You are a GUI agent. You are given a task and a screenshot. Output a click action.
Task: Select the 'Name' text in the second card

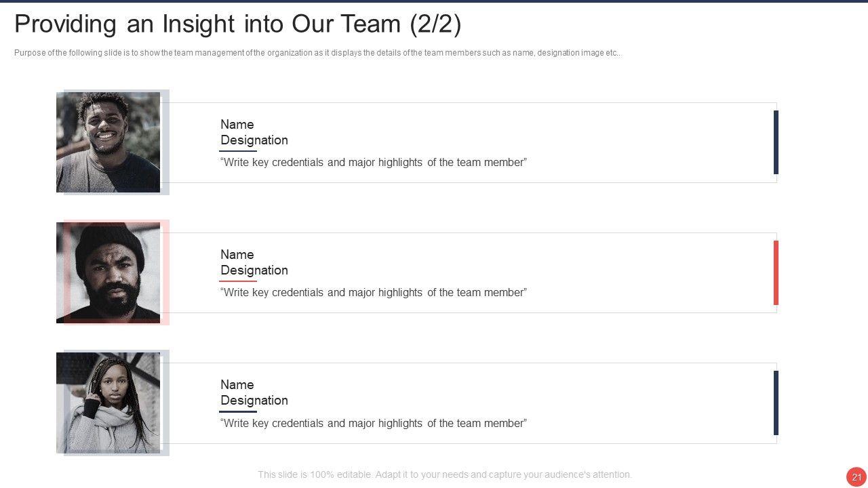pyautogui.click(x=237, y=254)
